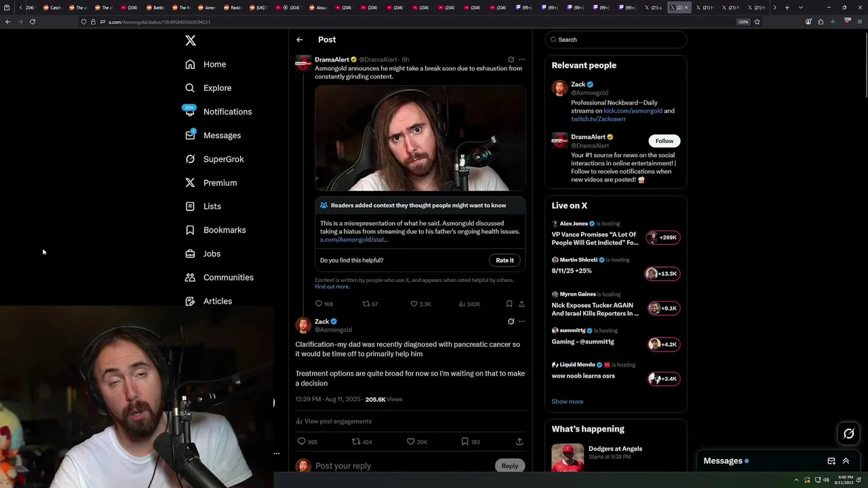The image size is (868, 488).
Task: Click the Communities icon
Action: [x=190, y=277]
